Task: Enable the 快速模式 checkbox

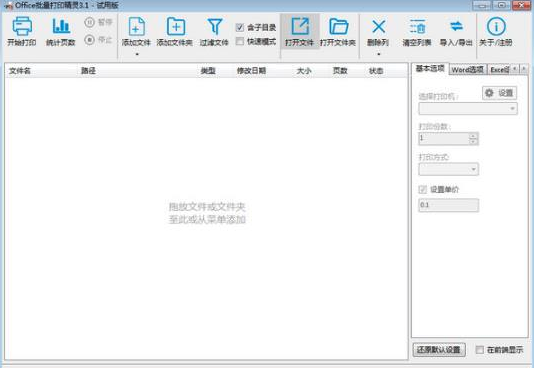Action: (x=240, y=41)
